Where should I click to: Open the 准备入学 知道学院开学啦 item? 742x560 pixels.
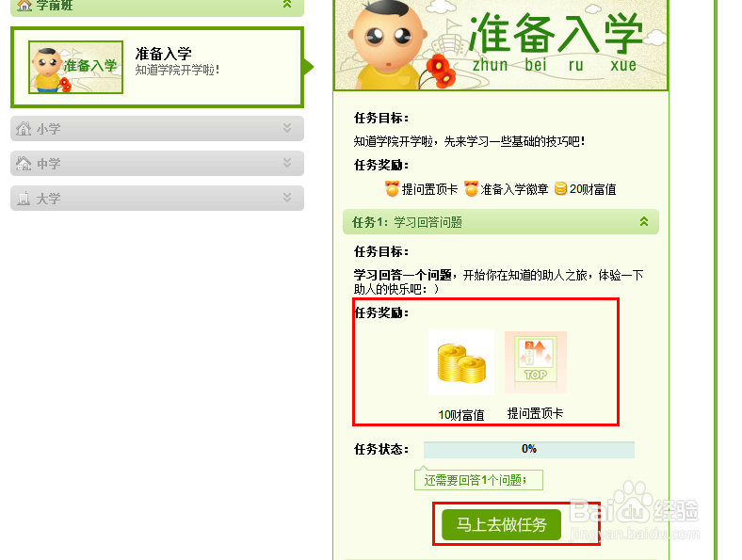(x=157, y=67)
